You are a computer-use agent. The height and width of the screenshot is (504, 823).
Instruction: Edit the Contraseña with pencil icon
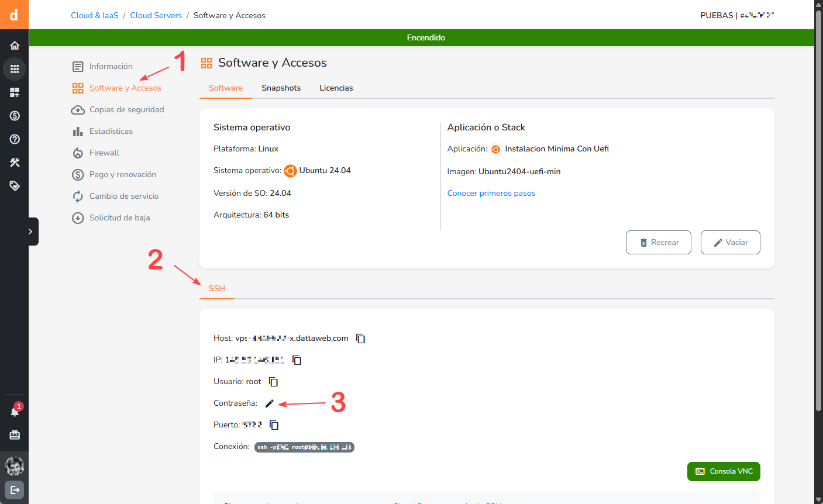point(270,403)
